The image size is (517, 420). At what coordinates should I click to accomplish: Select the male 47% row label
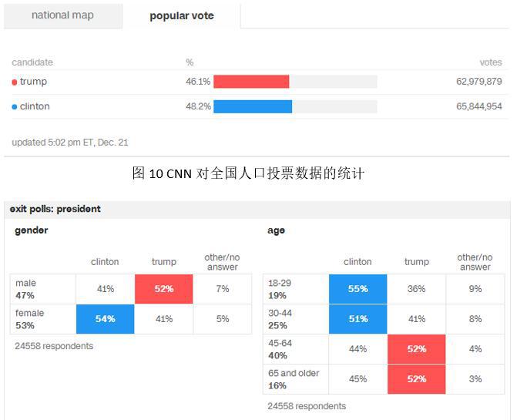25,289
